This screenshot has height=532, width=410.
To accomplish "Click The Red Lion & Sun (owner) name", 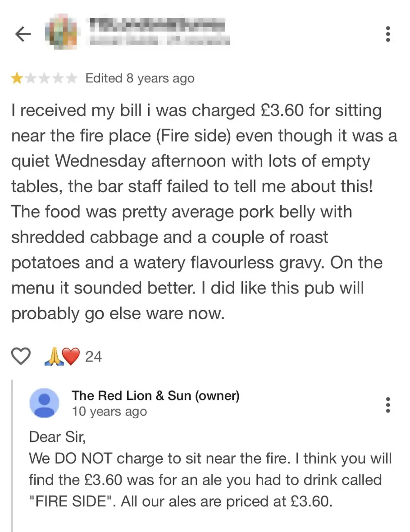I will (155, 396).
